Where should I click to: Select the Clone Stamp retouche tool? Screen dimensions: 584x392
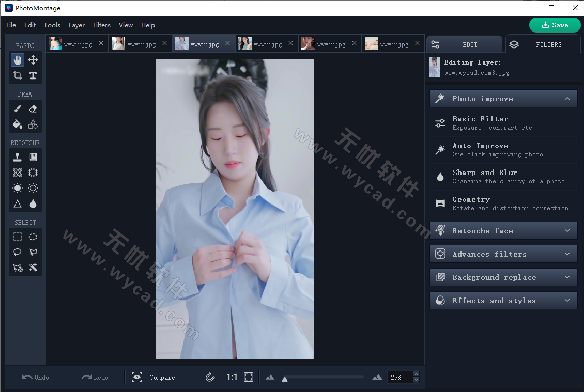(18, 156)
